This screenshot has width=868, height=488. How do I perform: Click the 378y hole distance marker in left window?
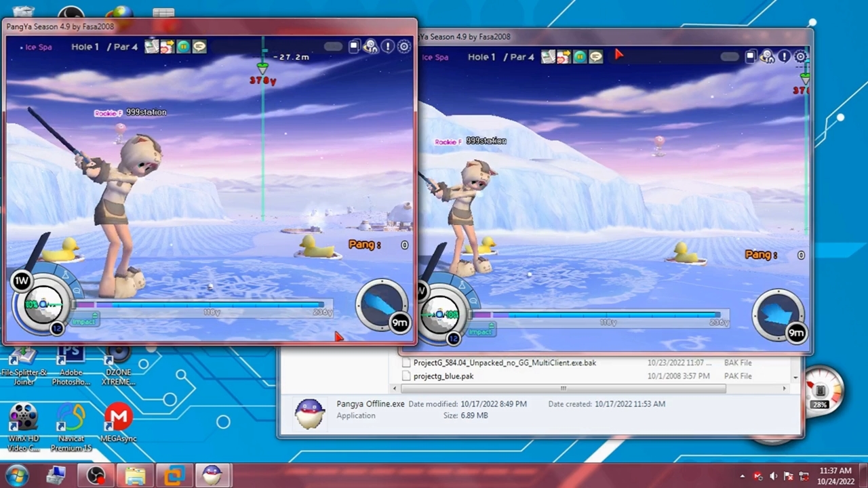pyautogui.click(x=262, y=80)
